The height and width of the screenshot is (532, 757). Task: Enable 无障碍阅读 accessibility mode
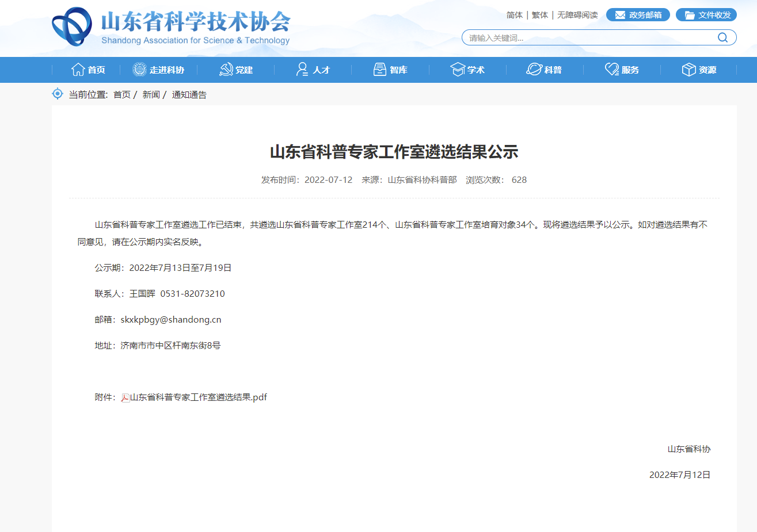(x=577, y=15)
